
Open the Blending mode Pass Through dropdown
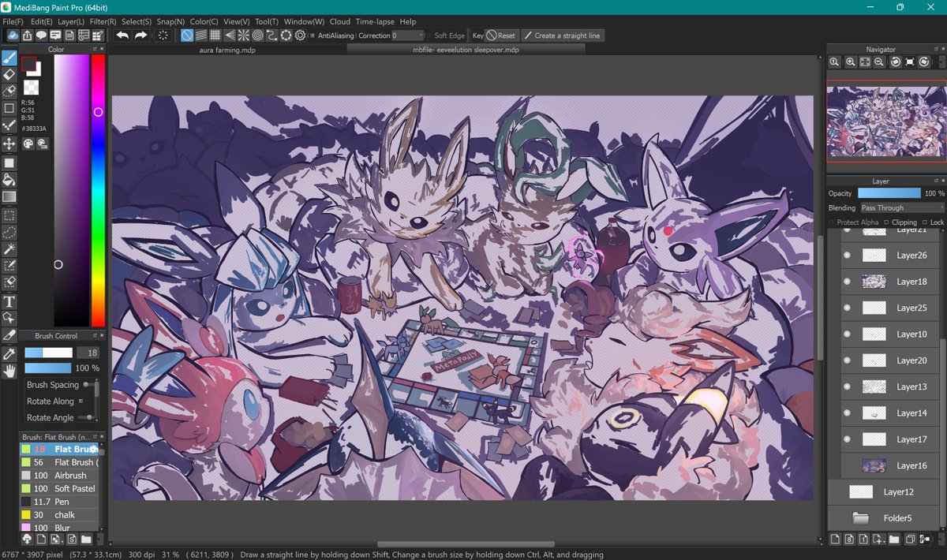902,208
